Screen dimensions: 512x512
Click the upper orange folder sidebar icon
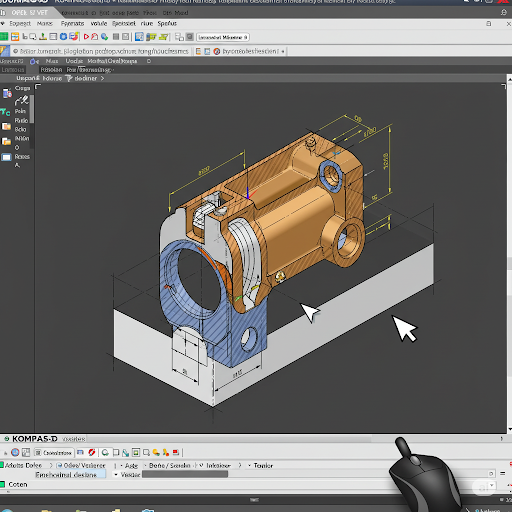6,126
